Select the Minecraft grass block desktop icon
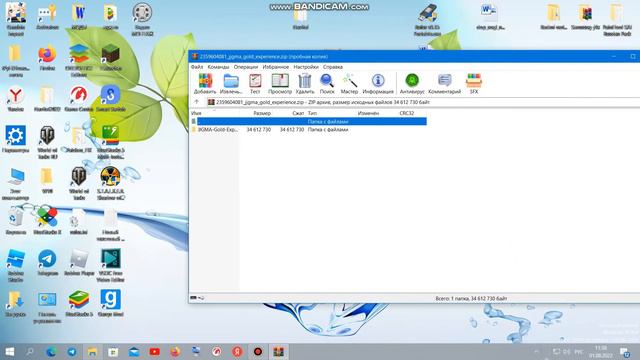Viewport: 640px width, 360px height. point(111,59)
